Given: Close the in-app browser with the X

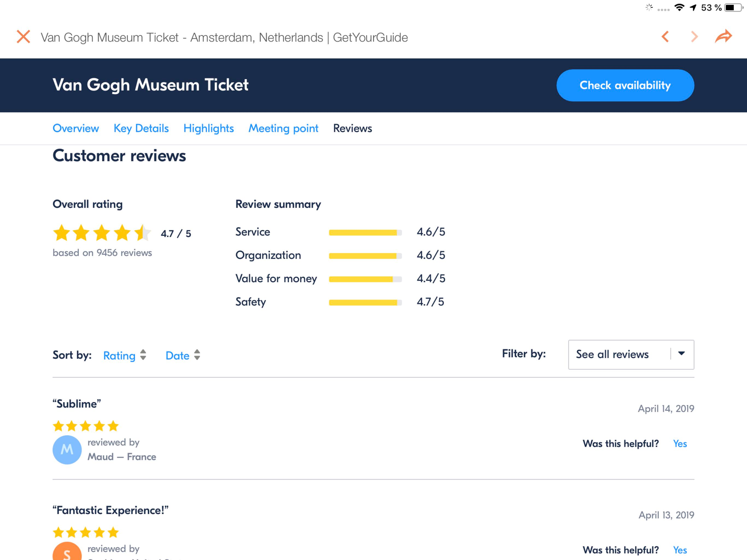Looking at the screenshot, I should click(x=23, y=37).
